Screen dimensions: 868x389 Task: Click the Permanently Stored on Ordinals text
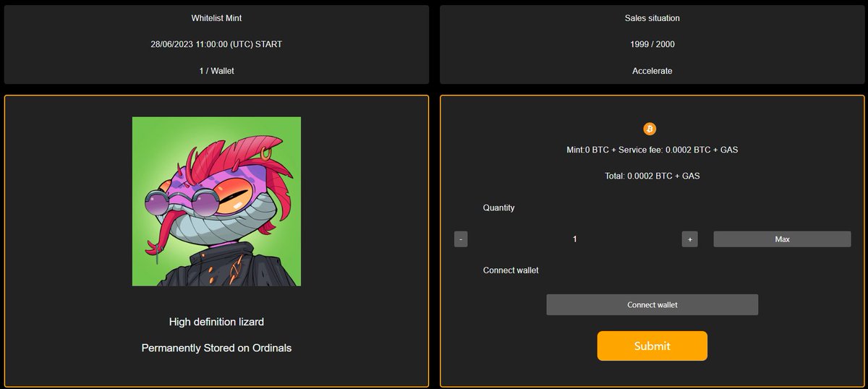coord(216,348)
